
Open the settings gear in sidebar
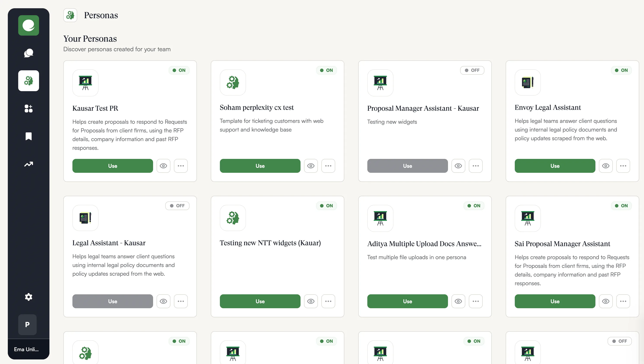28,297
